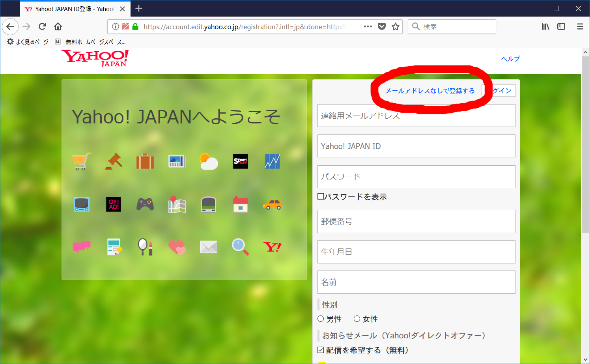This screenshot has width=590, height=364.
Task: Save page to Pocket
Action: (x=382, y=26)
